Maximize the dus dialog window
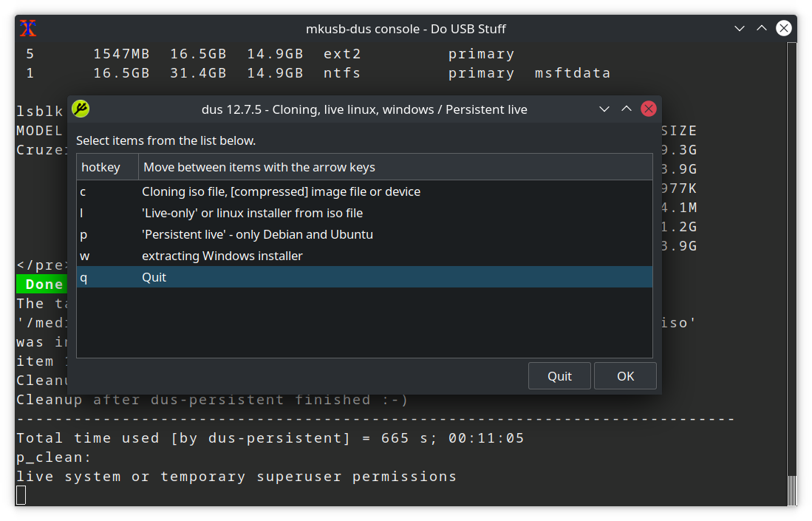 pyautogui.click(x=627, y=109)
